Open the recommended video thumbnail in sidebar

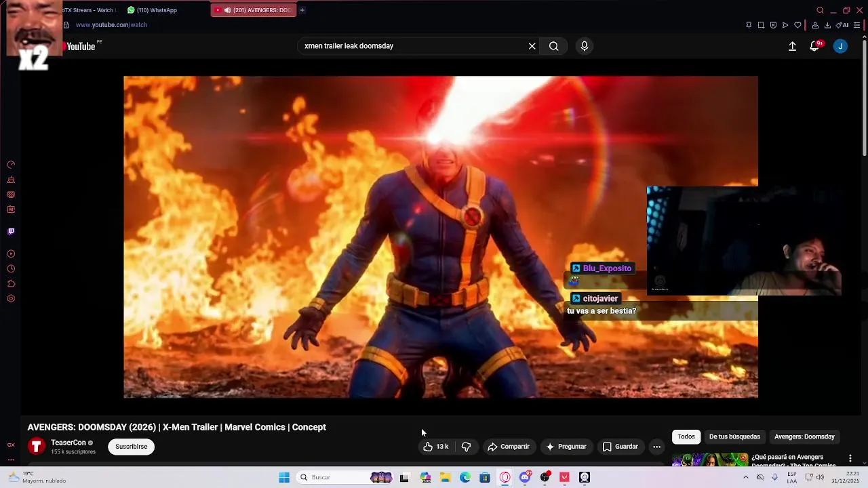710,460
